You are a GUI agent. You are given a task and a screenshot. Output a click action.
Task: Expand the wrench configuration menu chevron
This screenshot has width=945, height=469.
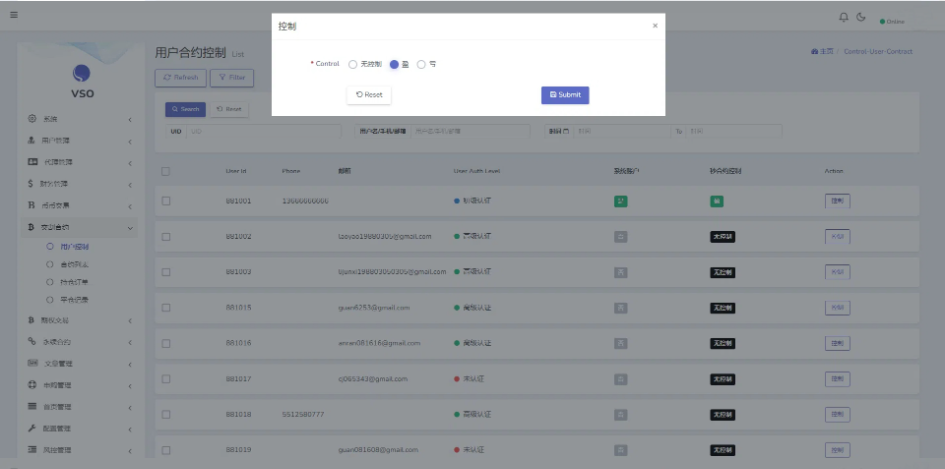130,429
